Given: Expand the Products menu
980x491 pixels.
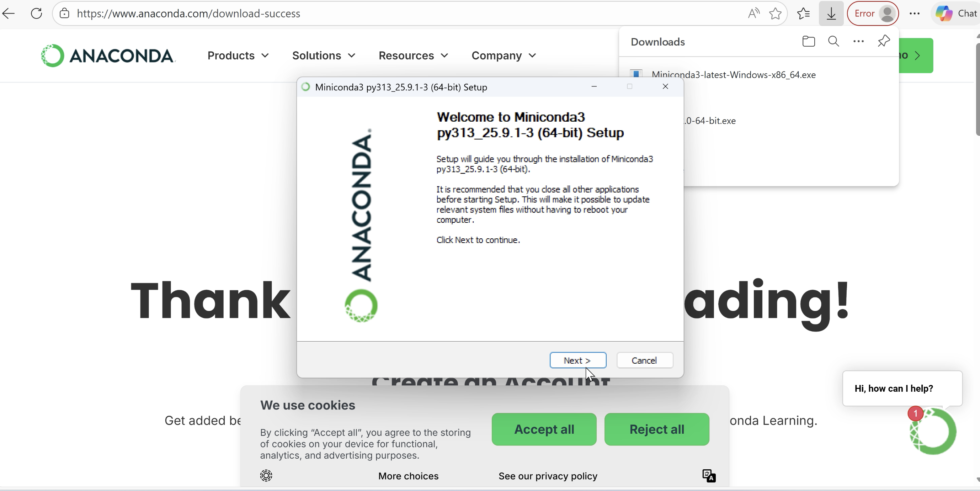Looking at the screenshot, I should tap(238, 56).
